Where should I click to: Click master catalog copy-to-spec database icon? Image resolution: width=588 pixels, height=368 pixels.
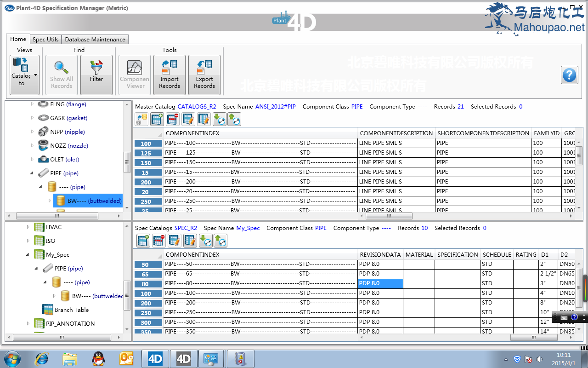[142, 120]
